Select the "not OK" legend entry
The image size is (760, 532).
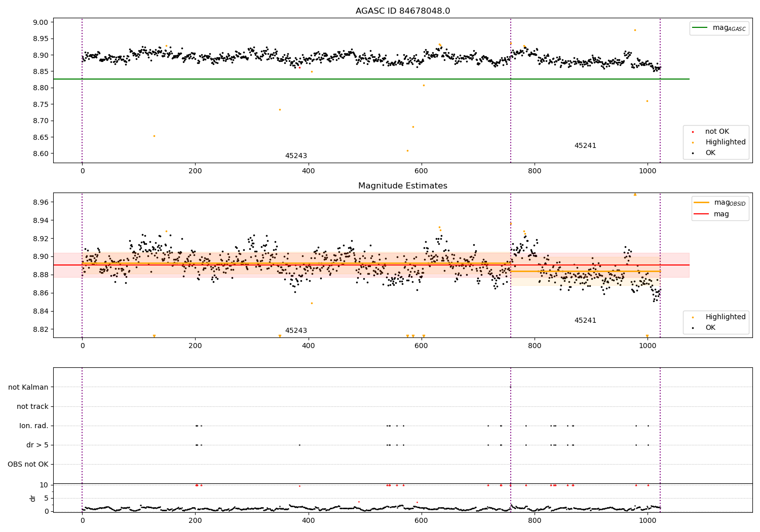click(711, 132)
